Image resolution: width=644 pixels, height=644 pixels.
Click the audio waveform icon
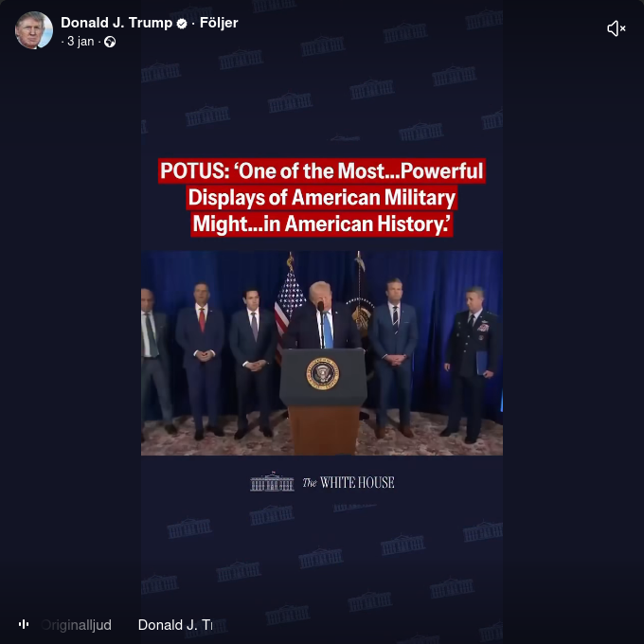[24, 624]
